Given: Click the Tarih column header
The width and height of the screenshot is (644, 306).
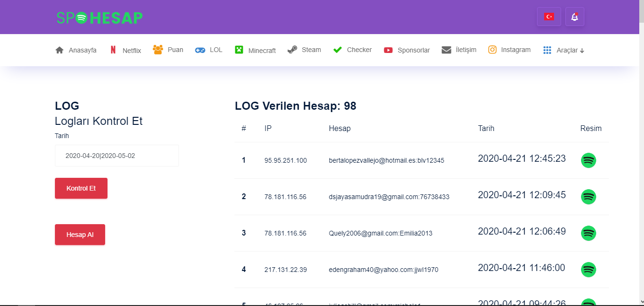Looking at the screenshot, I should (x=486, y=128).
